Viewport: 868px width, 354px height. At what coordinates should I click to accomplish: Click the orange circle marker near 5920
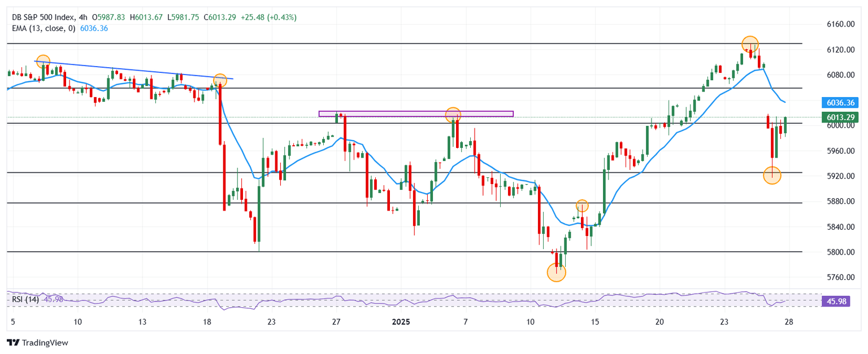(772, 176)
